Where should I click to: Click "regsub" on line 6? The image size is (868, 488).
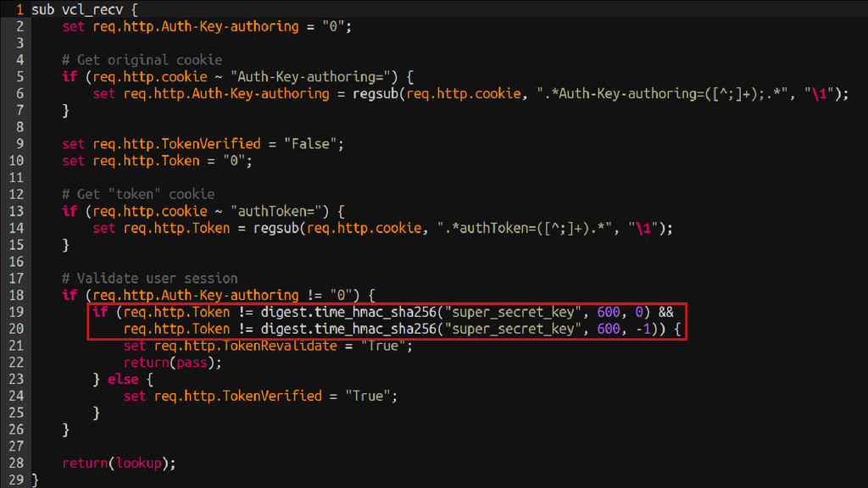[376, 94]
